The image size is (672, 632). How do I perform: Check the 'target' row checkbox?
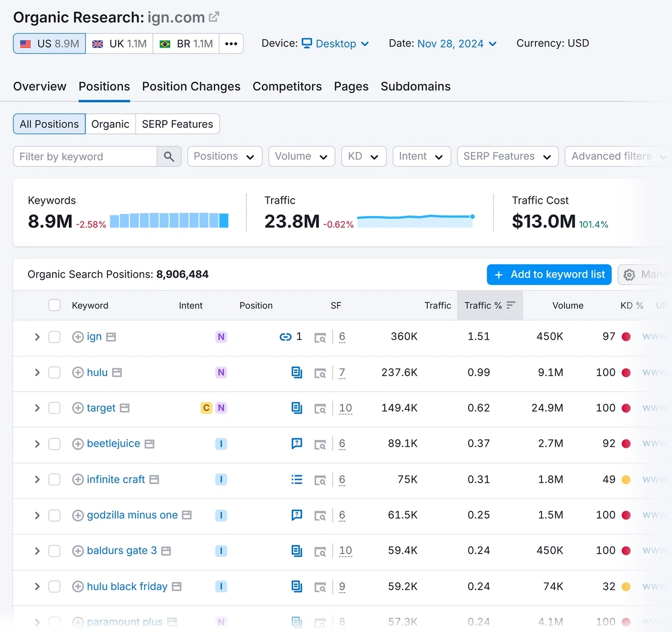[x=54, y=408]
